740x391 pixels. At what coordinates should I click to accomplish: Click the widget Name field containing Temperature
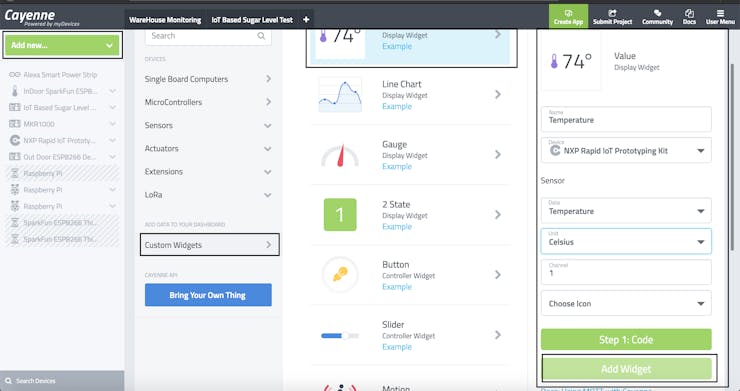click(626, 119)
